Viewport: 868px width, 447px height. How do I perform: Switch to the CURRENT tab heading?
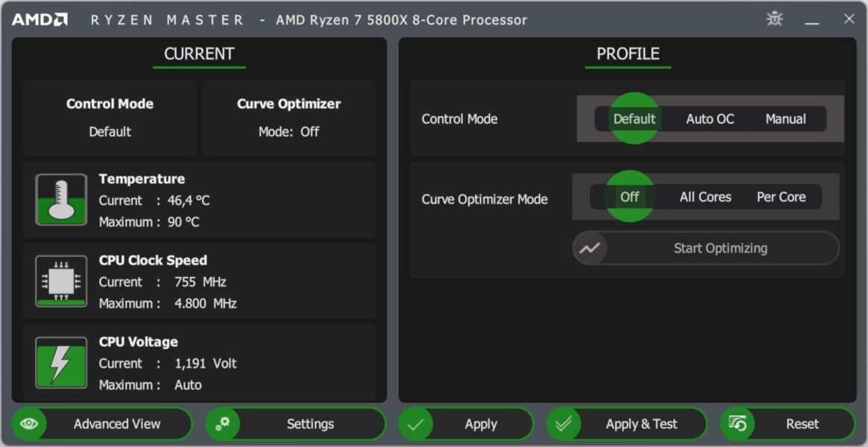pos(199,54)
